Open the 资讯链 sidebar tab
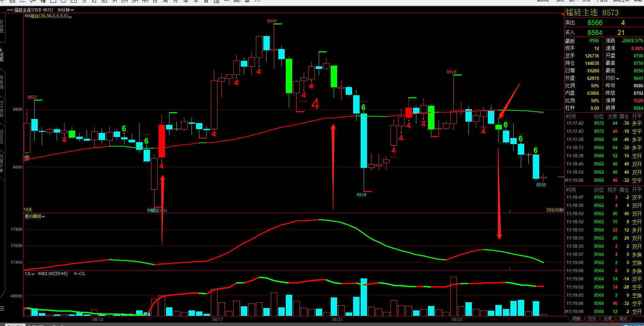This screenshot has width=644, height=326. pos(2,82)
